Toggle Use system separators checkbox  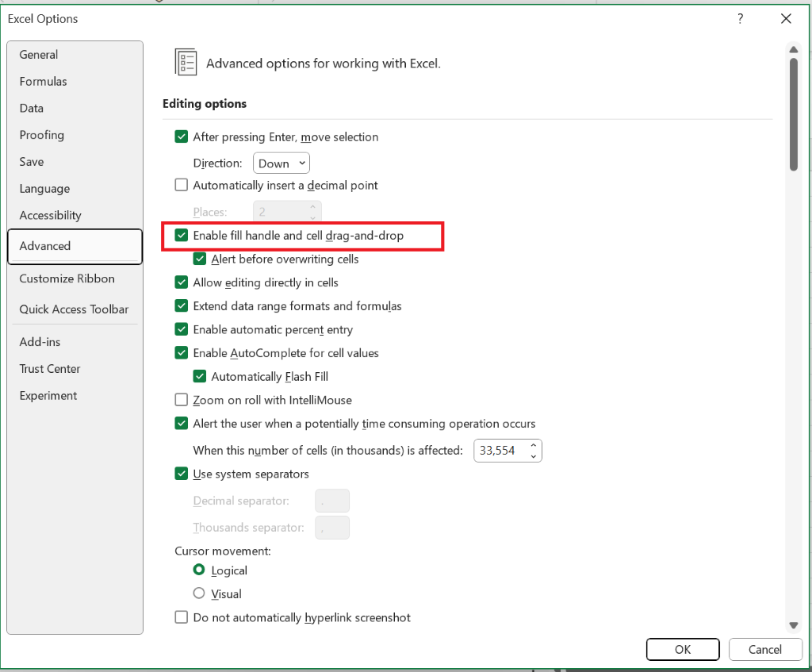click(182, 474)
